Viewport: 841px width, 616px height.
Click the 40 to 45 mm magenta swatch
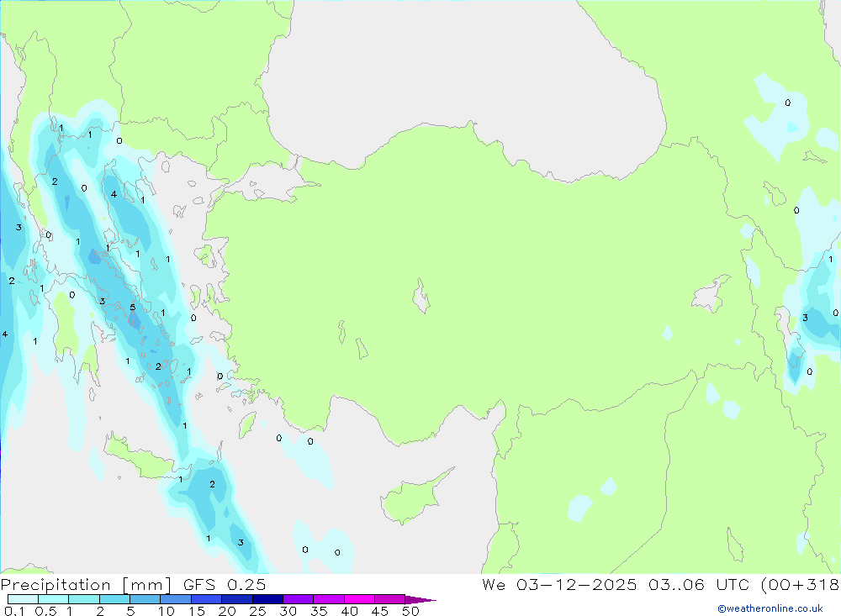tap(359, 599)
